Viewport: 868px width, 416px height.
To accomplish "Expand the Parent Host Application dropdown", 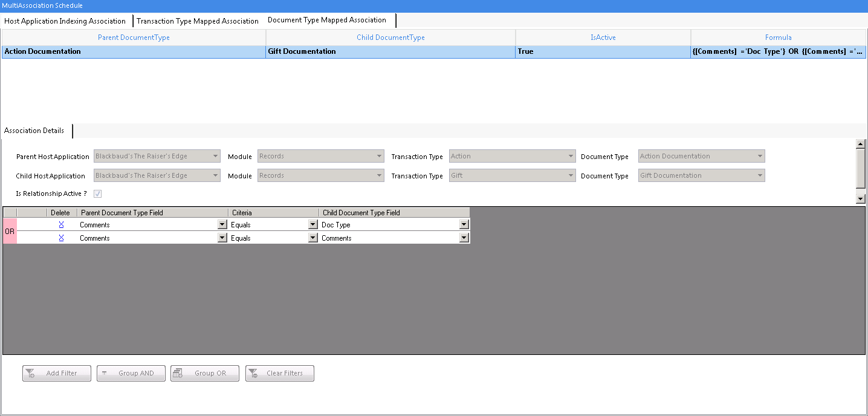I will pyautogui.click(x=215, y=156).
